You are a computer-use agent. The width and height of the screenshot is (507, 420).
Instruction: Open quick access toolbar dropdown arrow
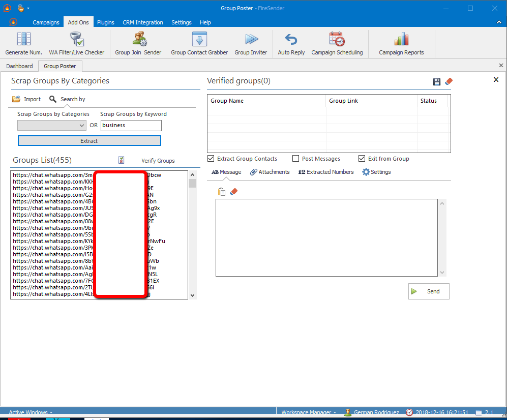coord(28,9)
